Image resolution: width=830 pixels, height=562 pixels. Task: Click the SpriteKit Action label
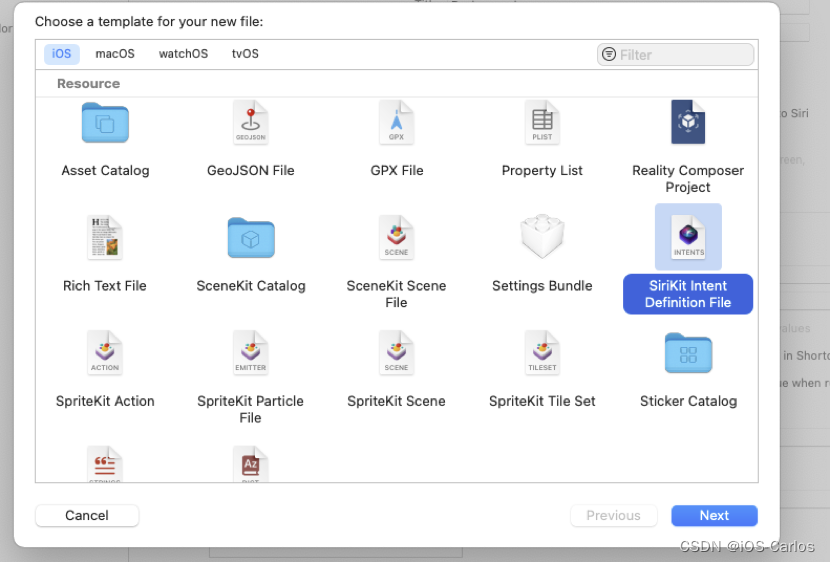pos(105,401)
